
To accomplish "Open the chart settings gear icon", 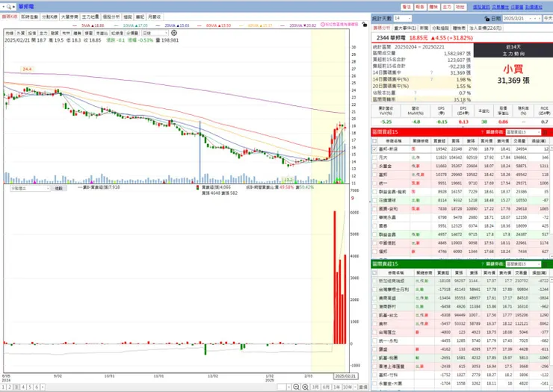I will click(174, 33).
